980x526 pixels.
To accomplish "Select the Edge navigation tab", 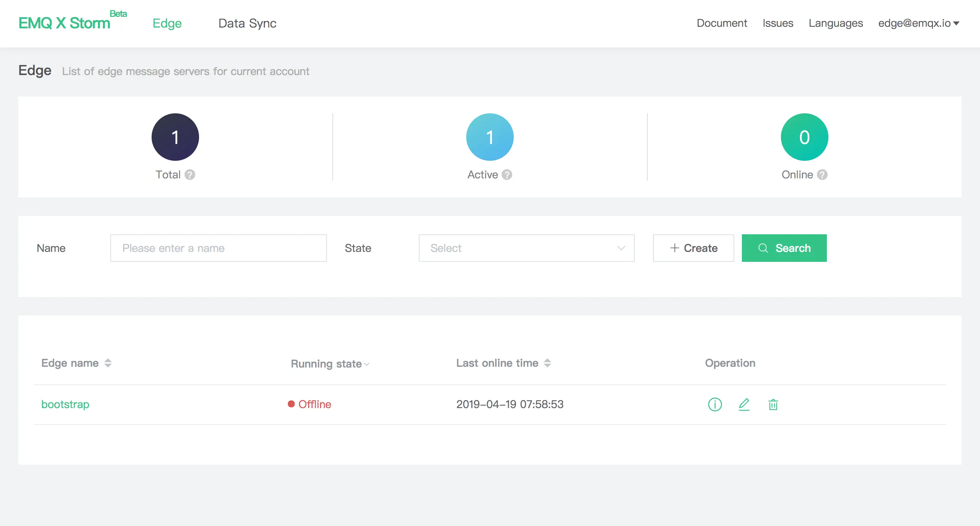I will click(x=167, y=23).
